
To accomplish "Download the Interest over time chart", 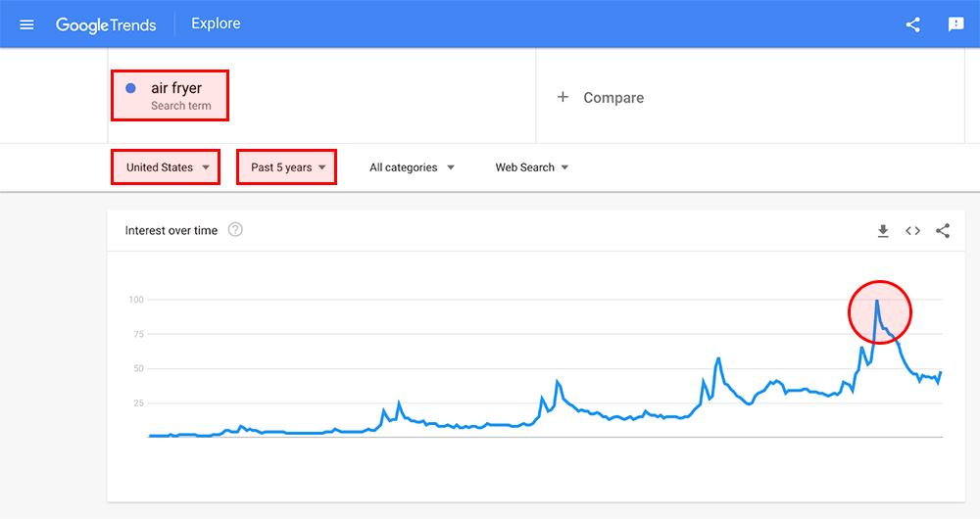I will [x=882, y=231].
